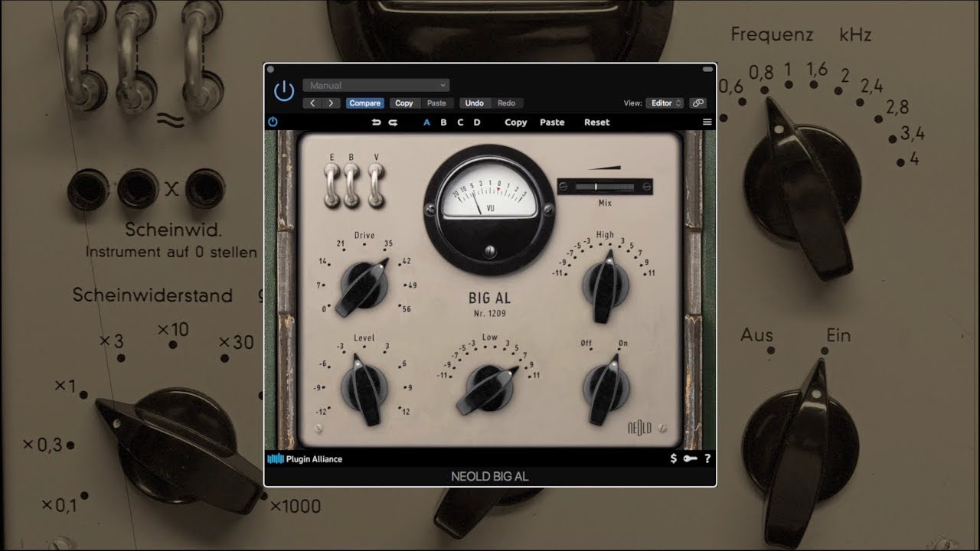The image size is (980, 551).
Task: Select settings bank B
Action: pyautogui.click(x=443, y=122)
